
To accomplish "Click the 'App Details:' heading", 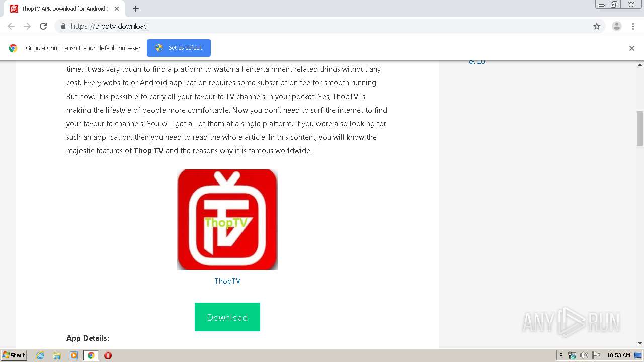I will pyautogui.click(x=88, y=338).
